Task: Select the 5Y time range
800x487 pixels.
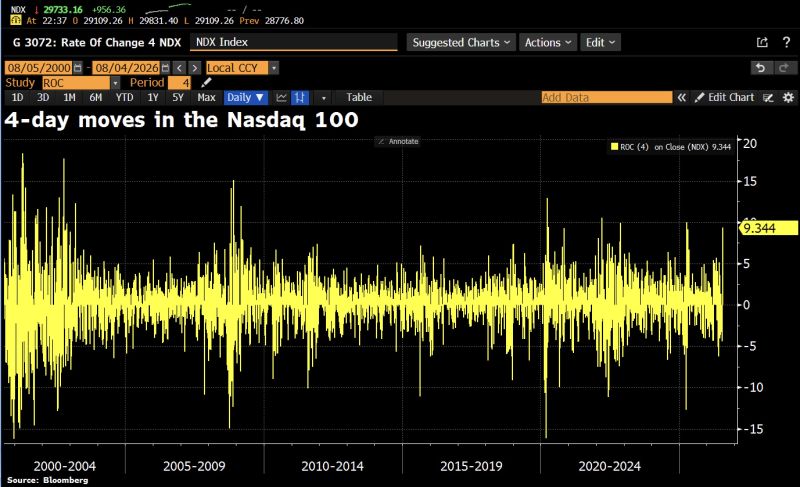Action: pos(178,97)
